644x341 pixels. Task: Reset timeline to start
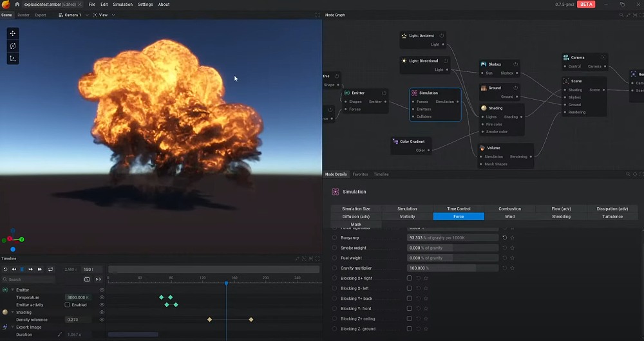(x=5, y=269)
